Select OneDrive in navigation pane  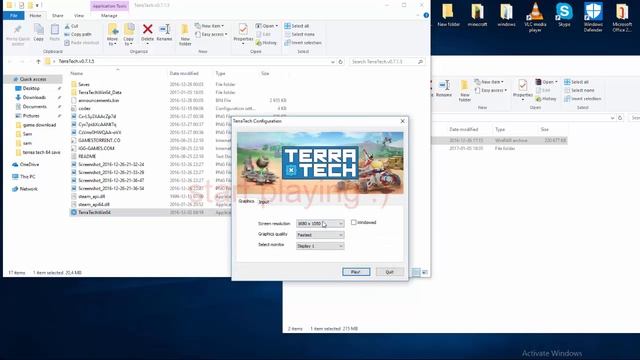(29, 164)
